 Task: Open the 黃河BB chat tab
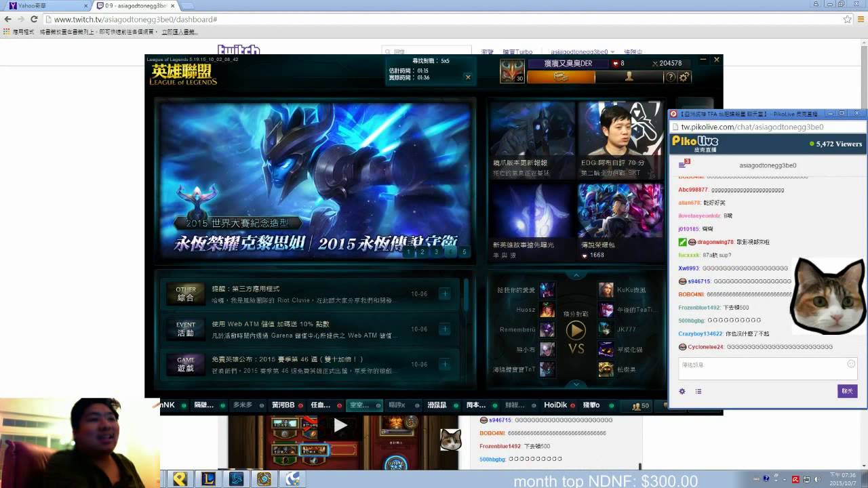click(x=287, y=405)
